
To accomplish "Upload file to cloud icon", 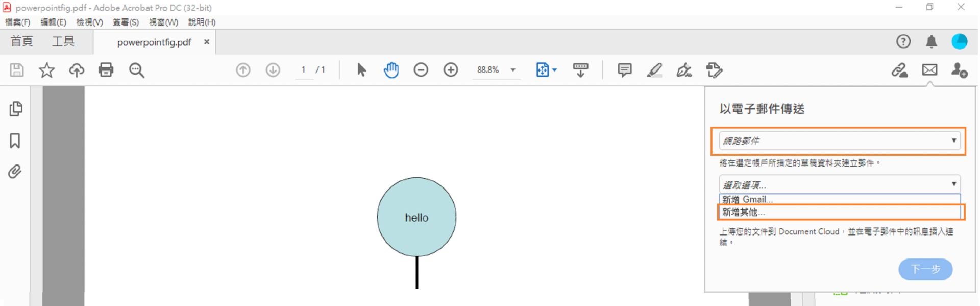I will pos(77,70).
